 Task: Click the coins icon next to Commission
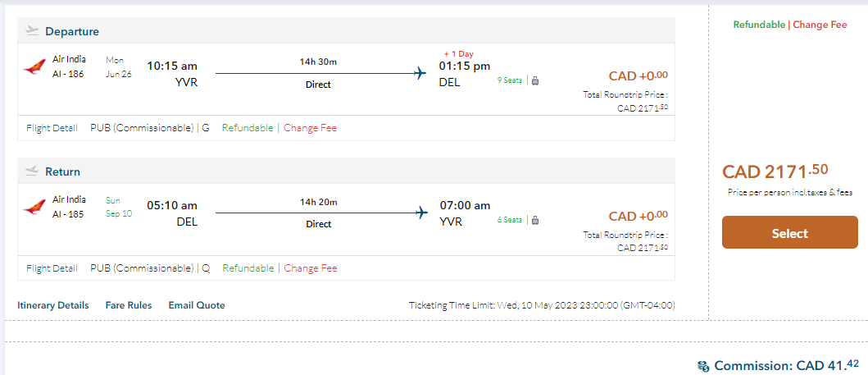pos(703,366)
